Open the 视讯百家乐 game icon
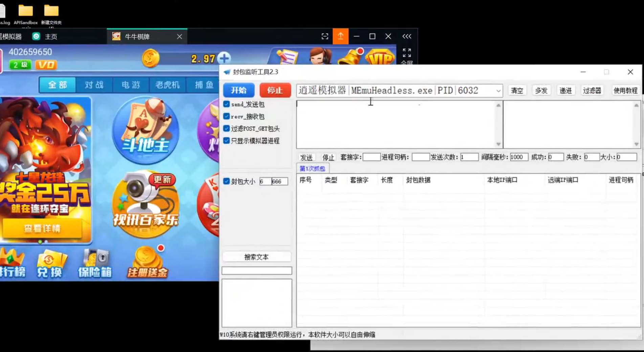This screenshot has height=352, width=644. (146, 204)
